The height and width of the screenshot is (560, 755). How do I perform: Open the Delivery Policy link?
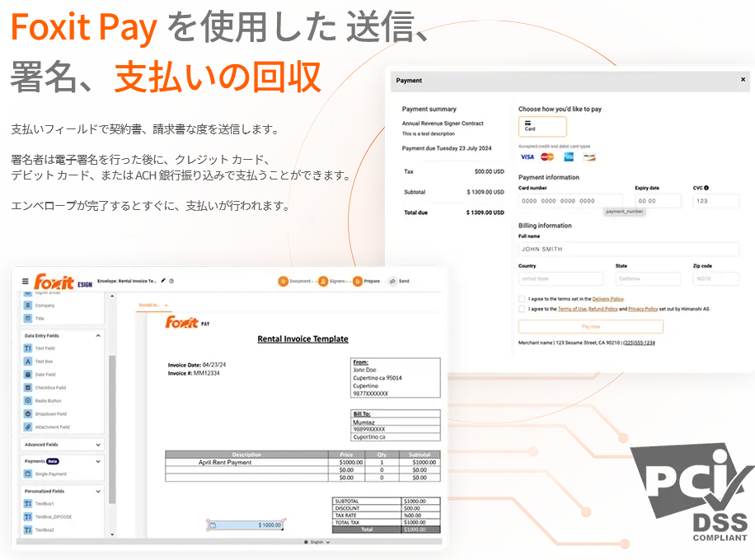tap(607, 299)
